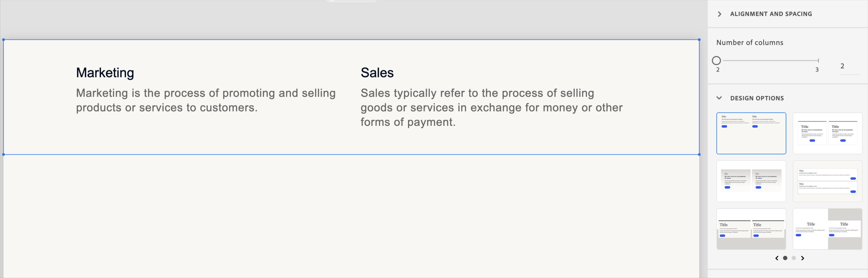Click the Marketing heading text
868x278 pixels.
coord(105,73)
